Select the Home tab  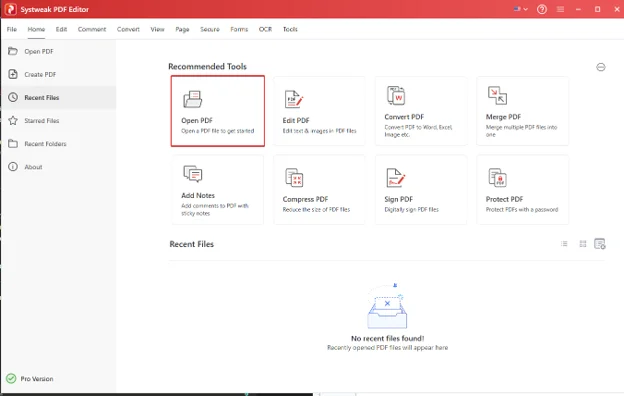36,29
